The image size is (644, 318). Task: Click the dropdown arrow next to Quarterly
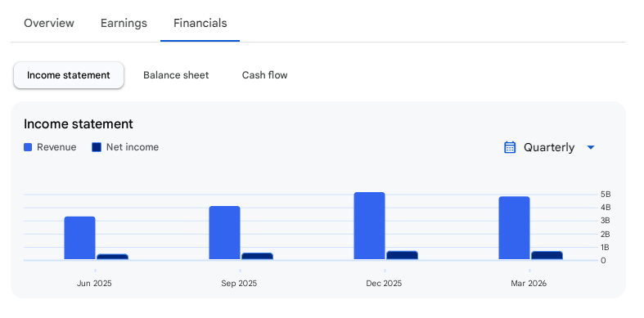pos(591,147)
